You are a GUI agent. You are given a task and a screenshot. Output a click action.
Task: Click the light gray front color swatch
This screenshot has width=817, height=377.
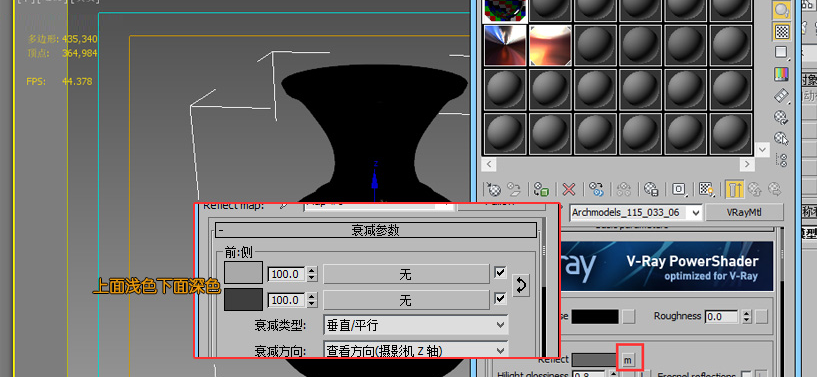[x=243, y=273]
